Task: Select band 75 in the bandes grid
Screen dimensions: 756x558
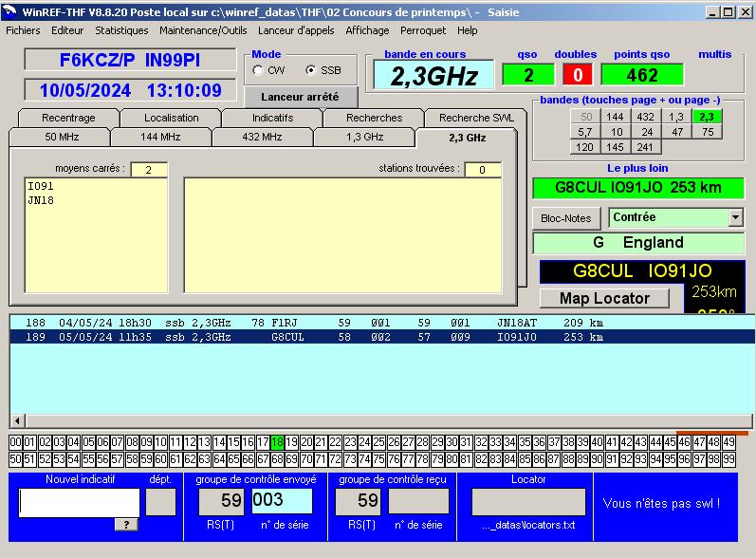Action: [x=708, y=132]
